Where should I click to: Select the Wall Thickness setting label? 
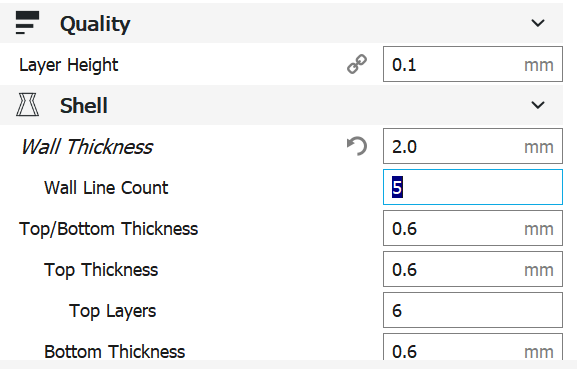(86, 147)
